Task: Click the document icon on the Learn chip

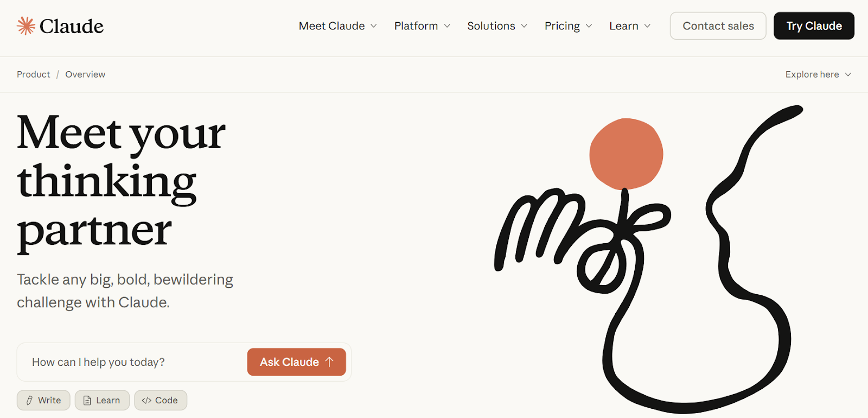Action: pos(87,401)
